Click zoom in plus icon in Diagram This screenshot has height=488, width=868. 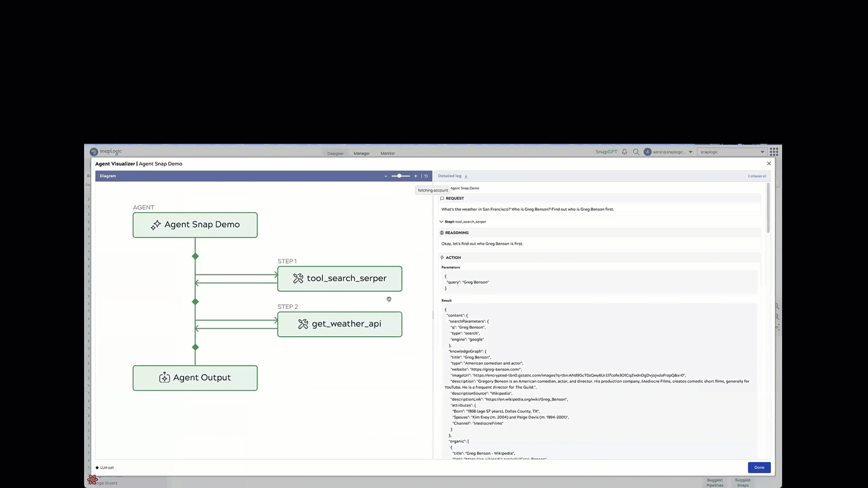point(415,176)
